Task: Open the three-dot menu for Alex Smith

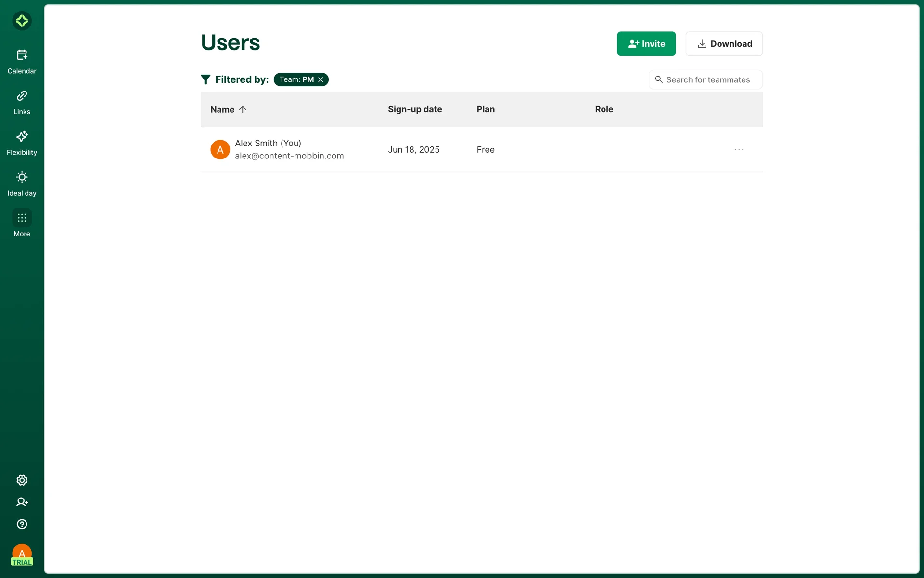Action: [739, 150]
